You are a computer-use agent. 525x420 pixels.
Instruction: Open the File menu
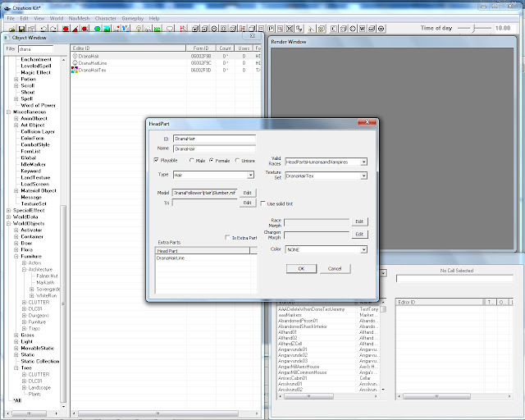pos(11,18)
